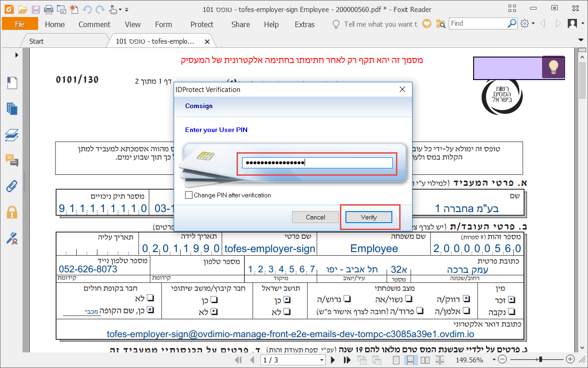Viewport: 588px width, 368px height.
Task: Open the Extras ribbon tab
Action: 305,24
